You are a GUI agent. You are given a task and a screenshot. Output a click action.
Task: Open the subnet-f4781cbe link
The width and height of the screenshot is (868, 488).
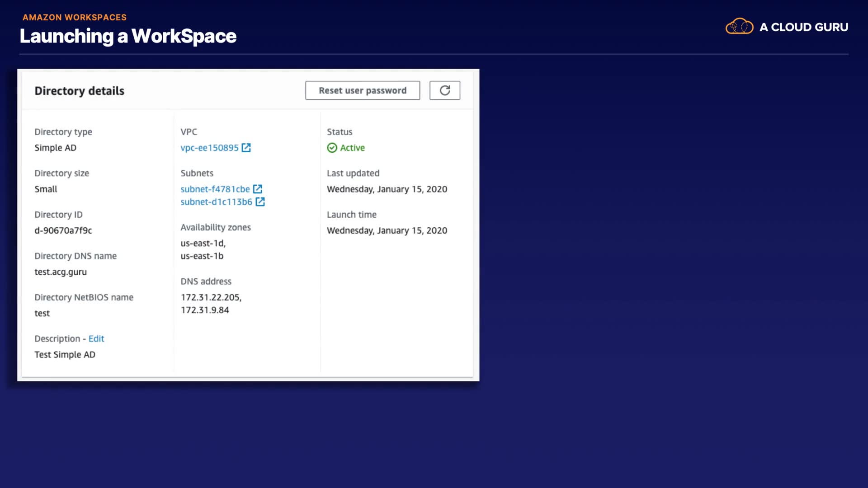[x=215, y=189]
